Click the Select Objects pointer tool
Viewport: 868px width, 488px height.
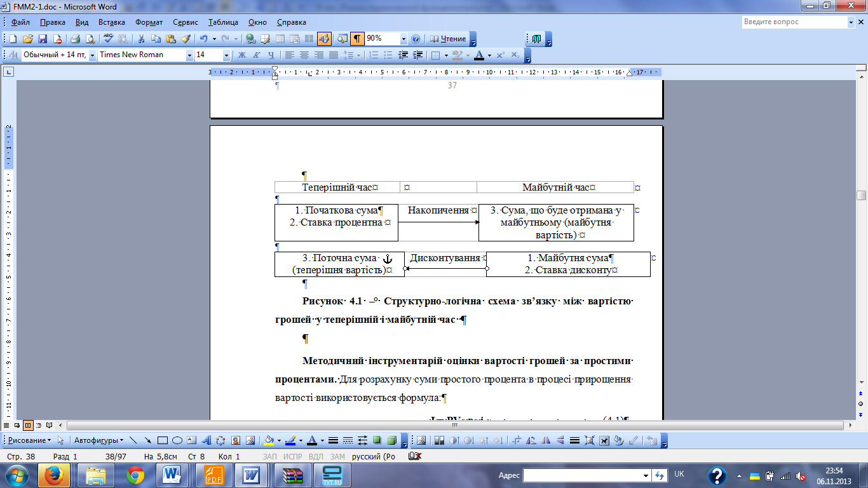(61, 440)
